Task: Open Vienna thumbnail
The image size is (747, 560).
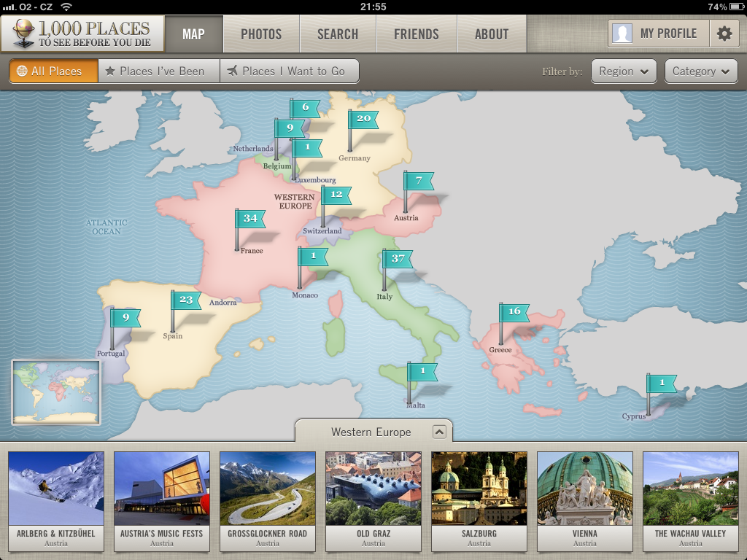Action: pos(585,502)
